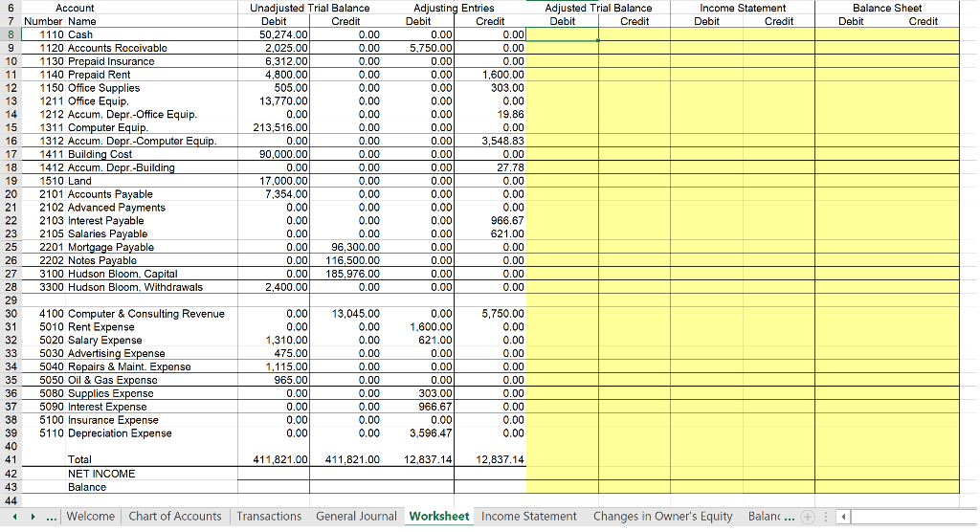This screenshot has height=532, width=980.
Task: Select the 'Accounts Payable' account name
Action: click(110, 194)
